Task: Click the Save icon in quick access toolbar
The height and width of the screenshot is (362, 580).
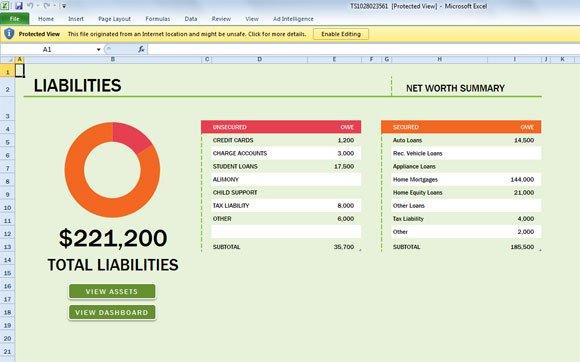Action: (x=18, y=6)
